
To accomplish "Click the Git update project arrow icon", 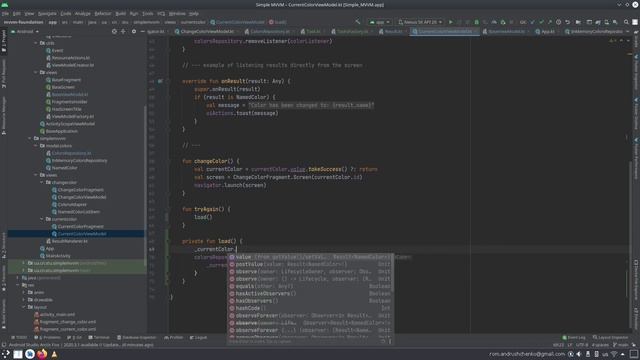I will coord(532,22).
